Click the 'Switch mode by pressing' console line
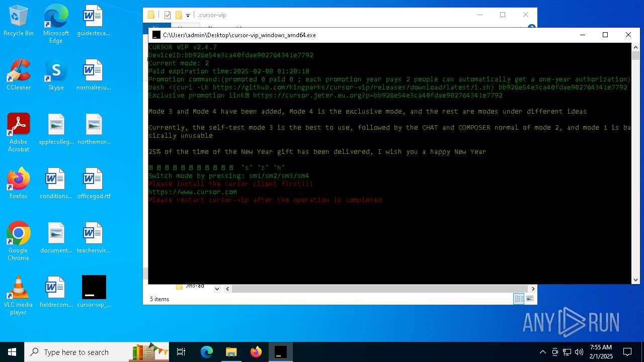The image size is (644, 362). coord(229,175)
